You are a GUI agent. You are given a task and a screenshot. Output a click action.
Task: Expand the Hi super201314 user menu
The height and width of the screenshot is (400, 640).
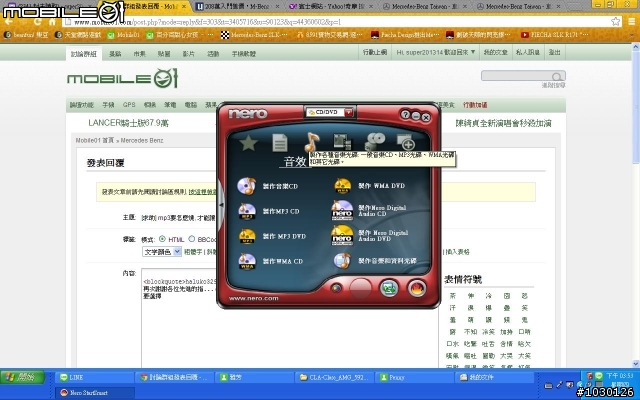pos(436,52)
